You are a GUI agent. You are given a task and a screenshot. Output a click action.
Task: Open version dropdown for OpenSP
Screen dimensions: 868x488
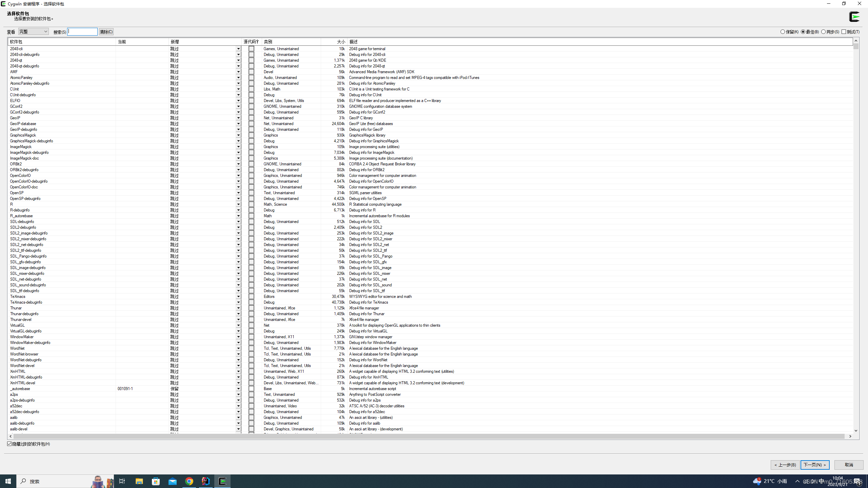pos(238,193)
